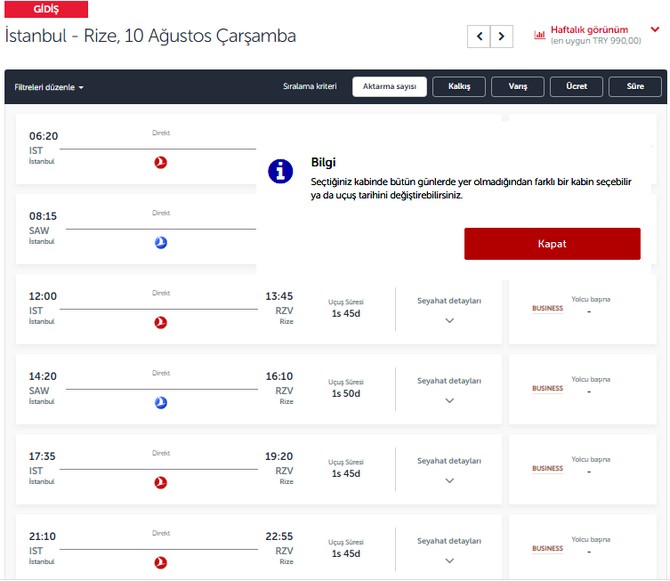Image resolution: width=670 pixels, height=581 pixels.
Task: Click the Turkish Airlines logo on 17:35 flight
Action: point(161,482)
